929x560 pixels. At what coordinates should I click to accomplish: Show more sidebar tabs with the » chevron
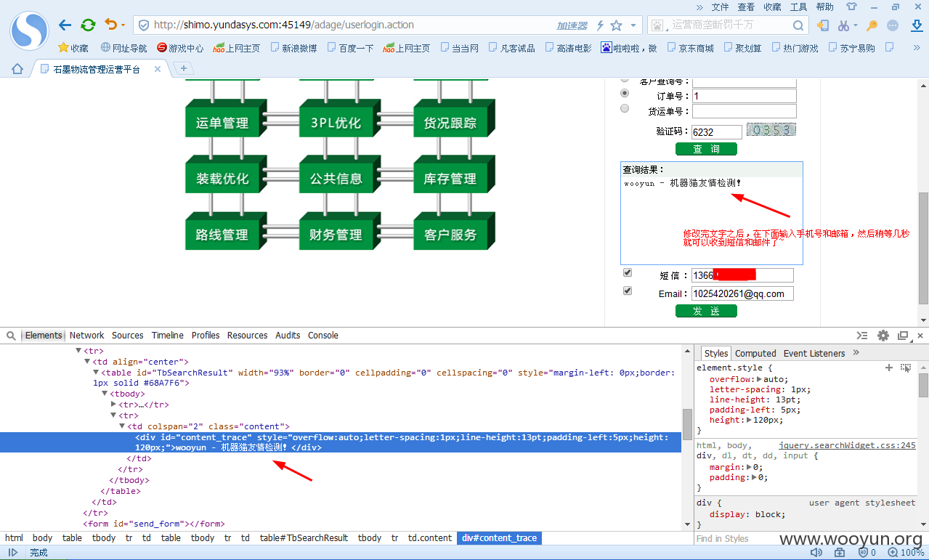pos(856,353)
